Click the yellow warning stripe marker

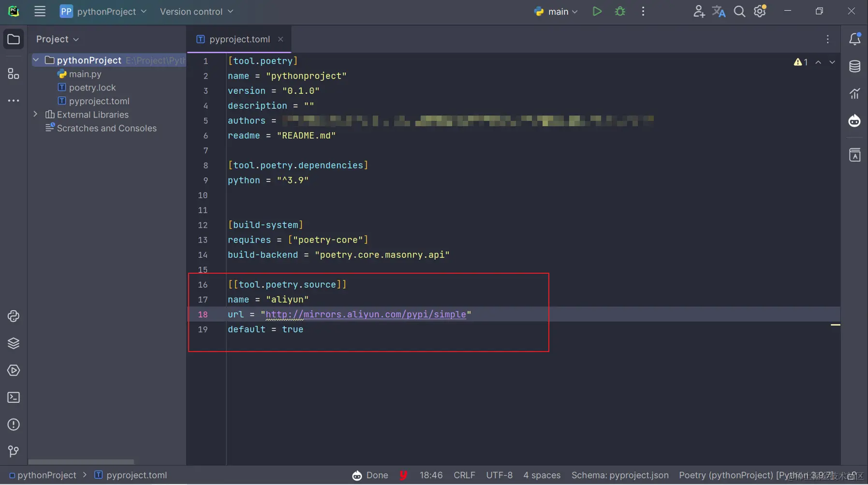click(835, 325)
